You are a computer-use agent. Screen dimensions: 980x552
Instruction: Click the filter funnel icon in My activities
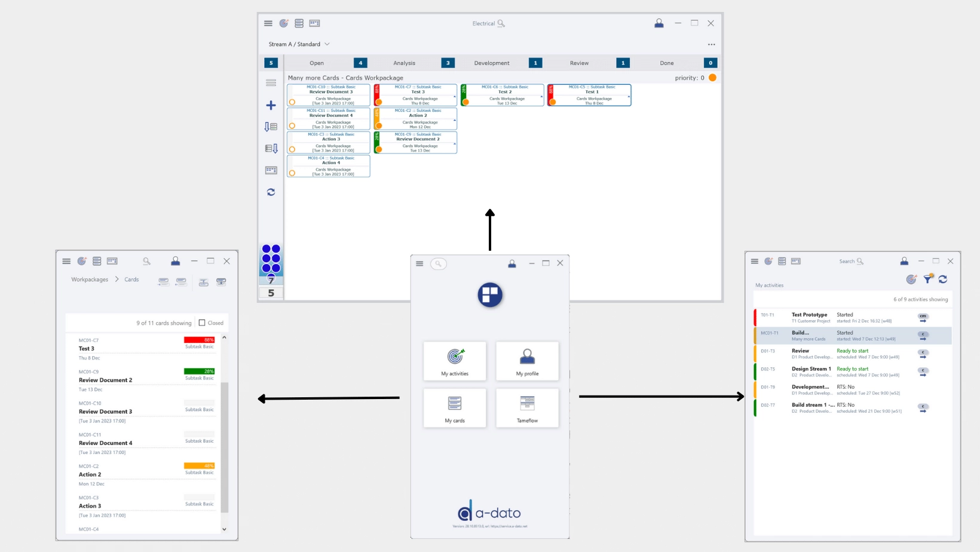point(927,279)
